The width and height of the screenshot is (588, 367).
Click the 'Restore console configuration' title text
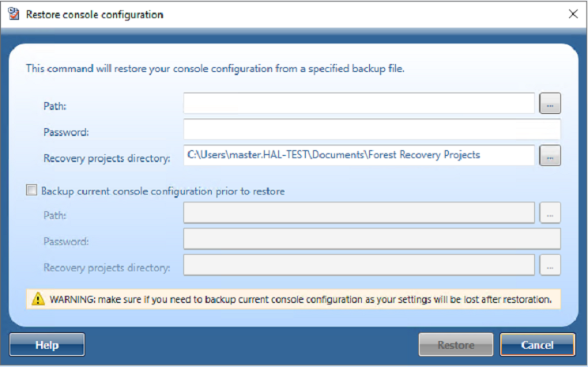[x=95, y=14]
